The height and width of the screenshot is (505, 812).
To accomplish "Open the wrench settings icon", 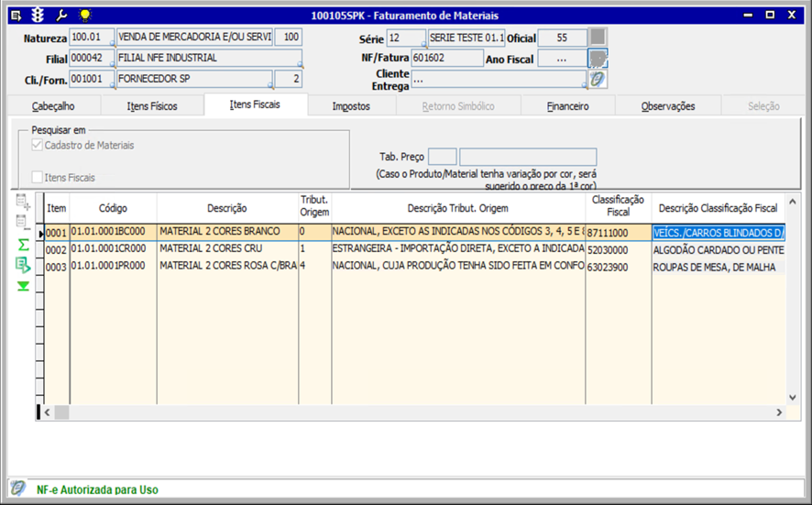I will (x=61, y=16).
